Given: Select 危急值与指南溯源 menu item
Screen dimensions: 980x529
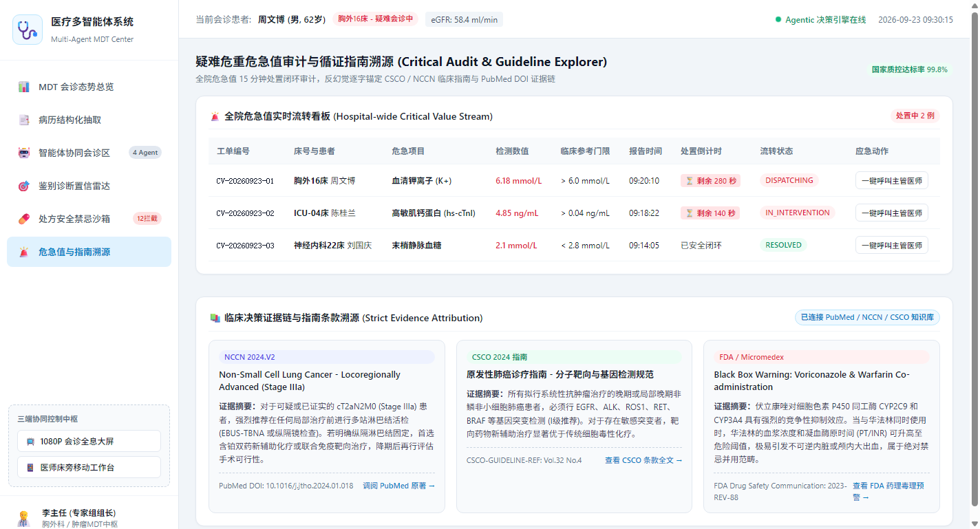Looking at the screenshot, I should point(89,252).
